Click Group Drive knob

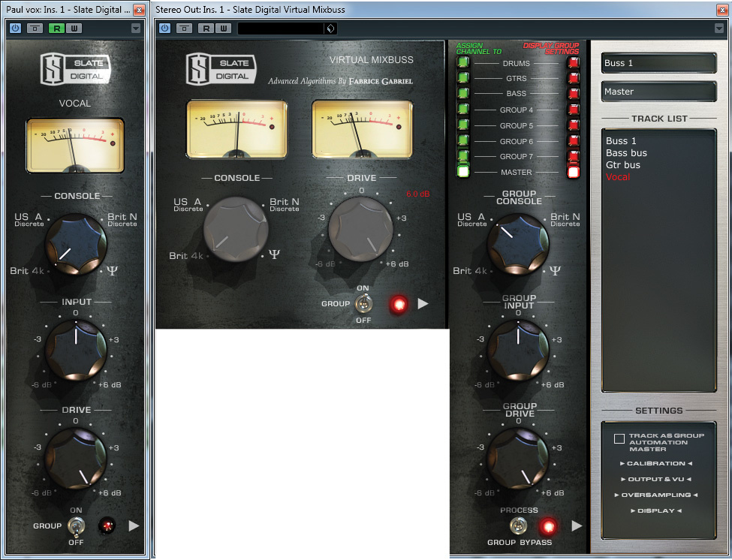pyautogui.click(x=518, y=458)
